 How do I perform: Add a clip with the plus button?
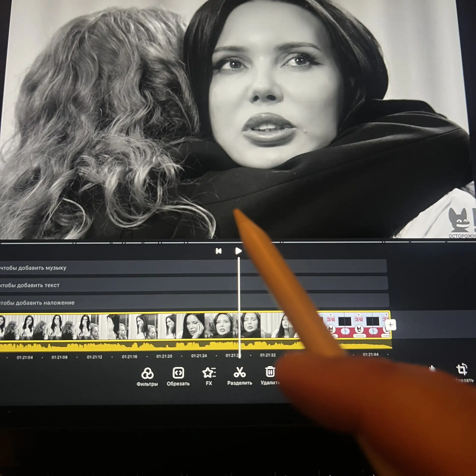(x=390, y=325)
